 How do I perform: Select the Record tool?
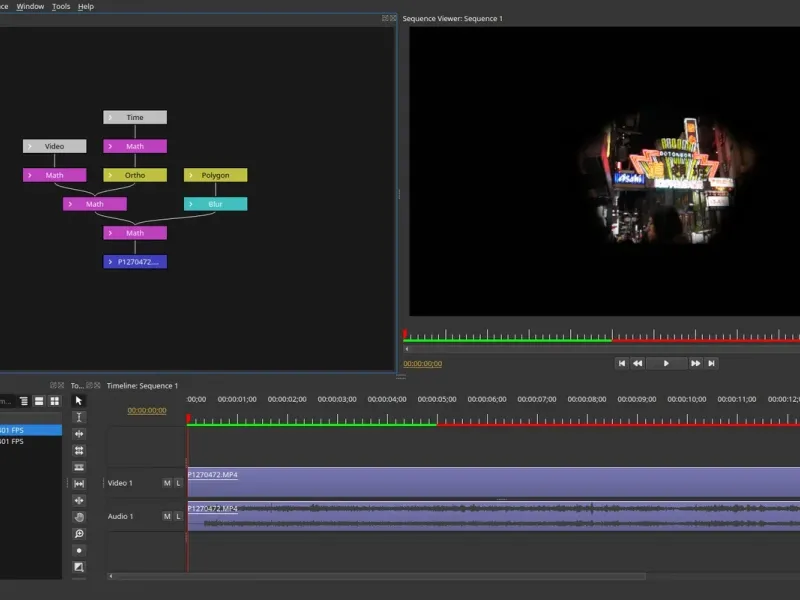click(79, 550)
